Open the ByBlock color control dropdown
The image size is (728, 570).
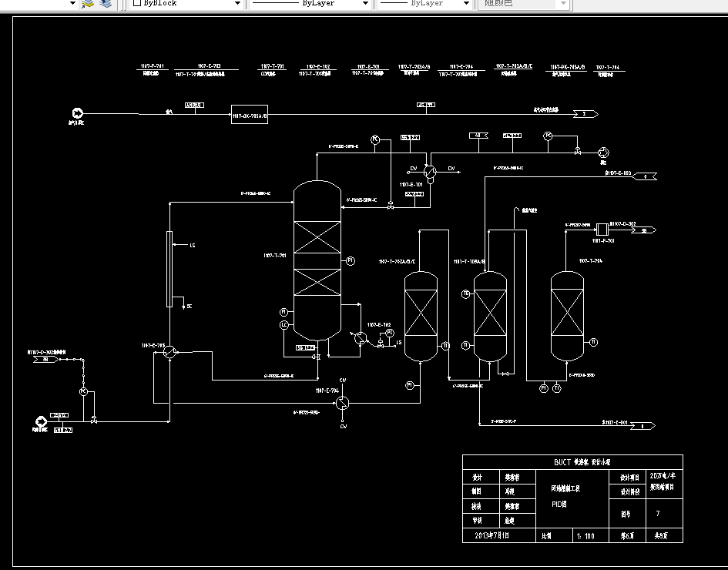click(x=187, y=3)
